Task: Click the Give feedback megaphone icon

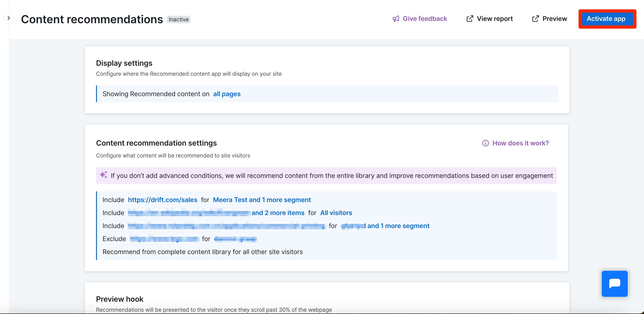Action: (396, 19)
